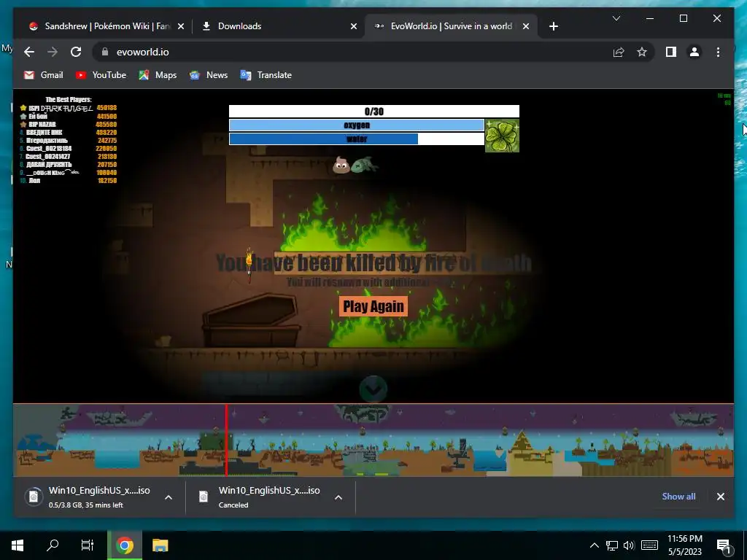Click the Play Again button
The width and height of the screenshot is (747, 560).
click(x=373, y=306)
